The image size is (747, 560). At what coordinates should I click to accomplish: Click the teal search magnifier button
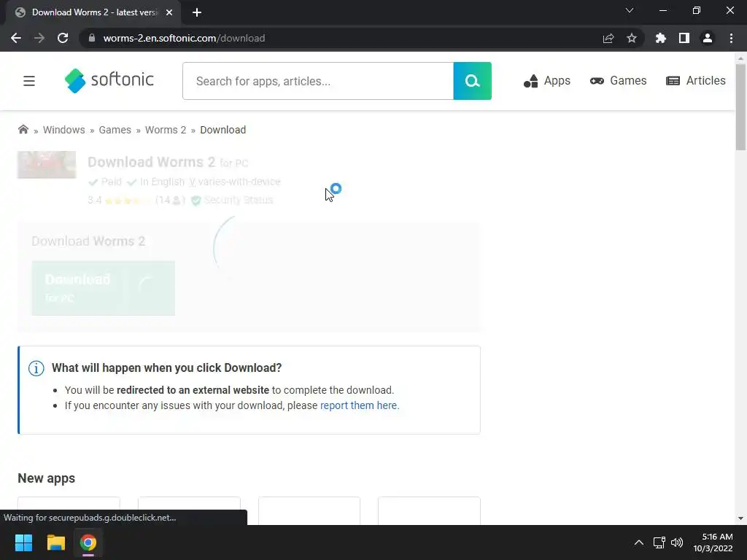[x=472, y=81]
